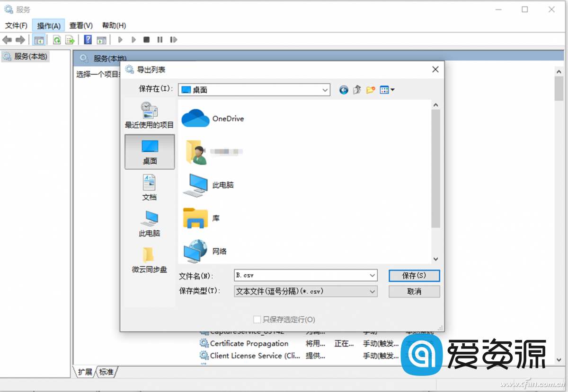Click the help icon in Services toolbar
568x392 pixels.
point(88,40)
